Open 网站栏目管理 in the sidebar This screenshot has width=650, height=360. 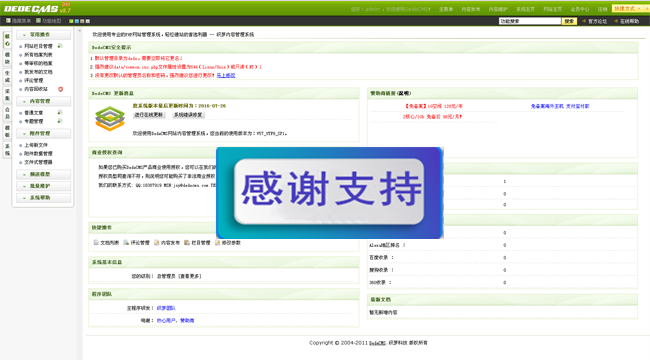(38, 46)
